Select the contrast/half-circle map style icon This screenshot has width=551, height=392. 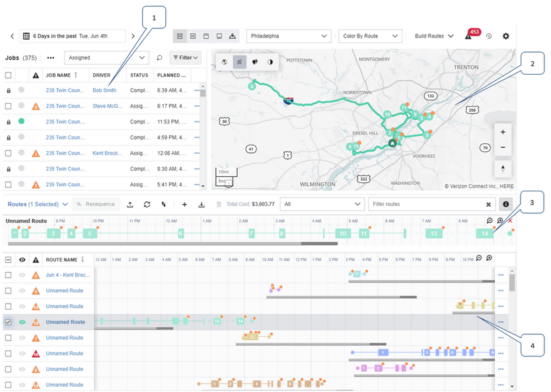(x=269, y=61)
